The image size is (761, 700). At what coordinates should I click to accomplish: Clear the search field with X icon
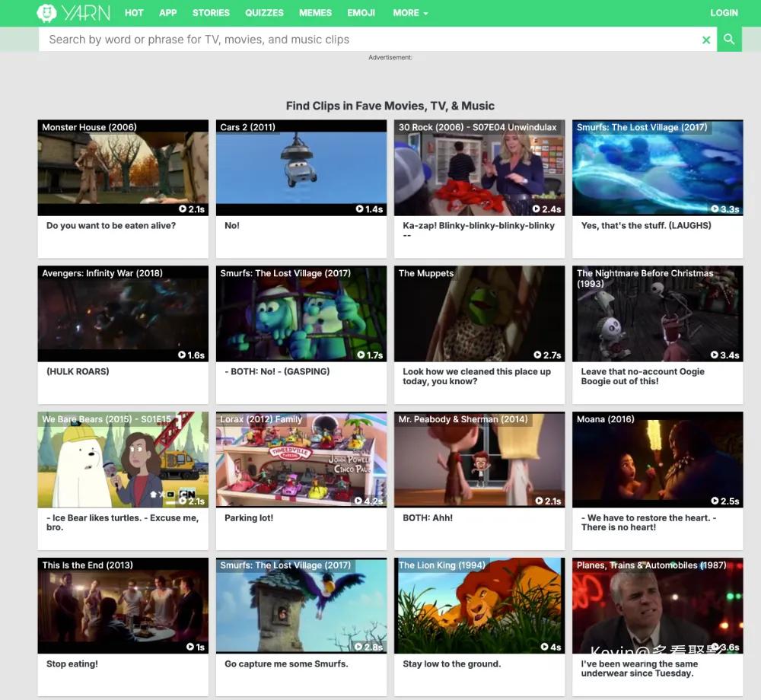pyautogui.click(x=706, y=40)
